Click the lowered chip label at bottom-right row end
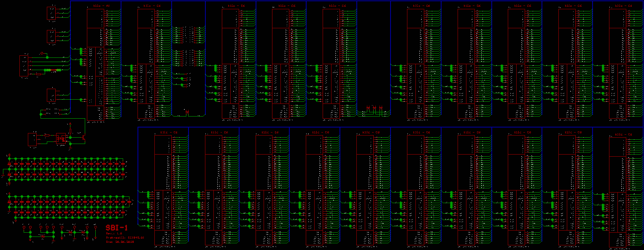 [623, 135]
